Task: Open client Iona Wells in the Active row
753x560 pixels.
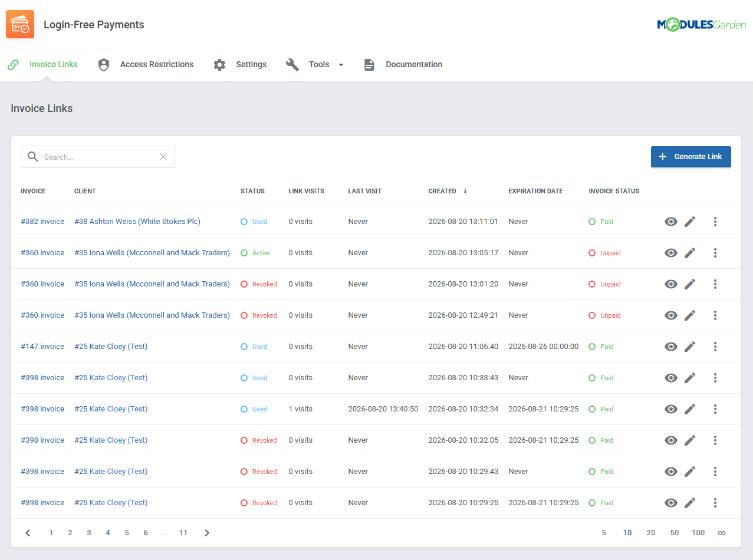Action: 152,253
